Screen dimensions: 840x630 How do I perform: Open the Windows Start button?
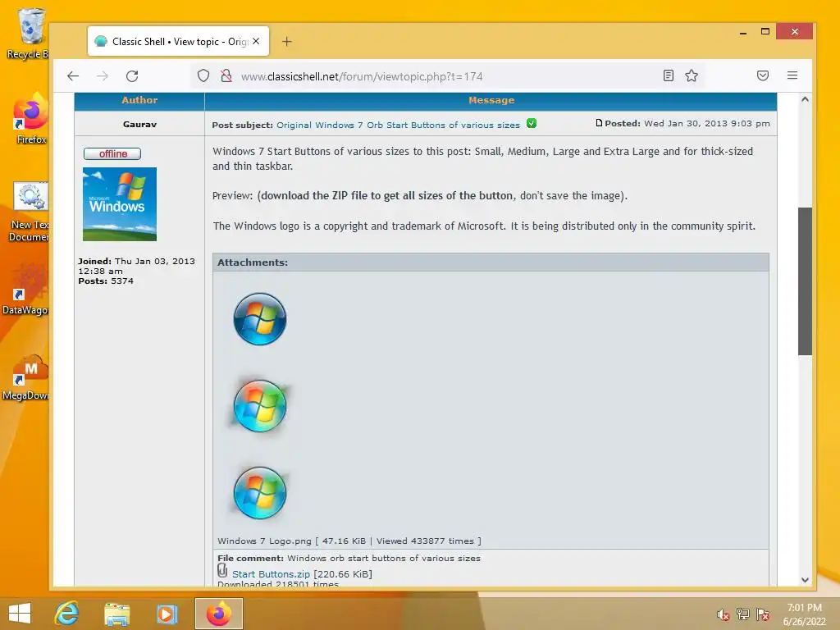coord(20,614)
